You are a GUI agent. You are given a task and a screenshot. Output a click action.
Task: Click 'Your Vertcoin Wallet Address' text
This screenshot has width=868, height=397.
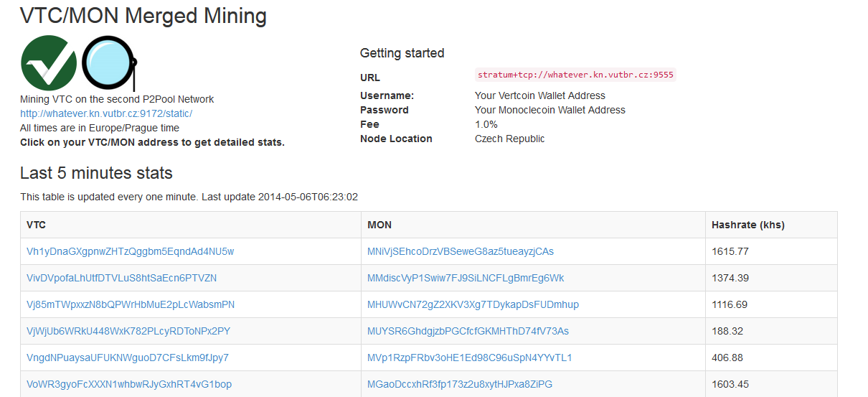coord(540,95)
